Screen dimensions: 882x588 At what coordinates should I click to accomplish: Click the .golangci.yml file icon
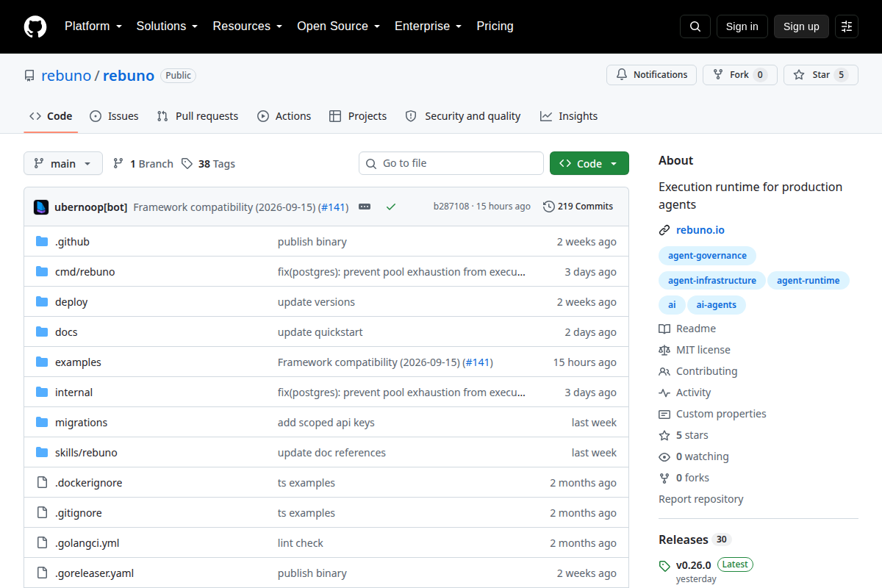[x=42, y=543]
